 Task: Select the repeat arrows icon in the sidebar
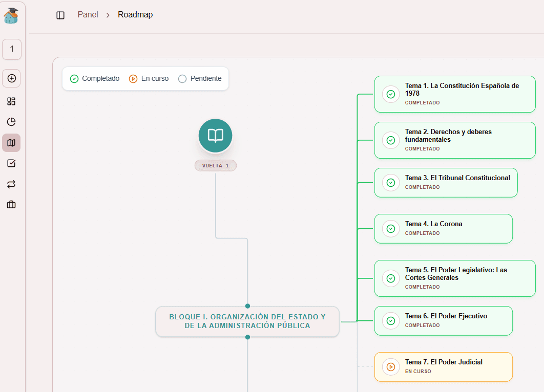coord(11,184)
